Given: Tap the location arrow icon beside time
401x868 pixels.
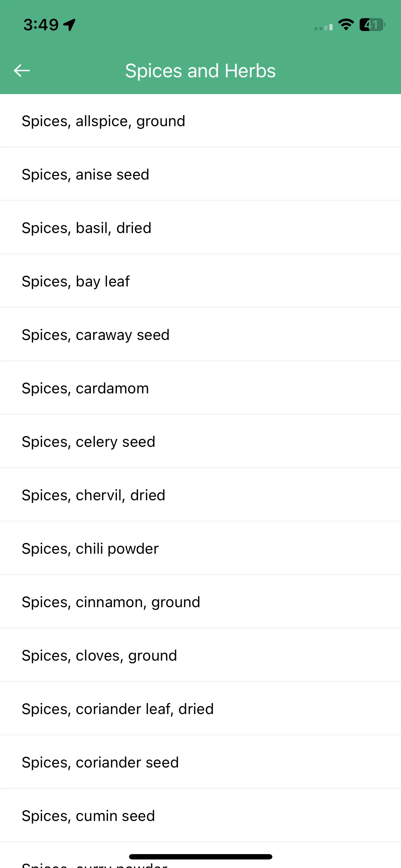Looking at the screenshot, I should tap(69, 25).
